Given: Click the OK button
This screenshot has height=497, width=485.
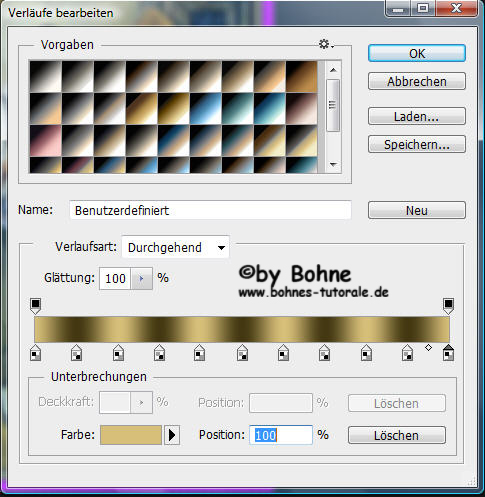Looking at the screenshot, I should pos(417,53).
